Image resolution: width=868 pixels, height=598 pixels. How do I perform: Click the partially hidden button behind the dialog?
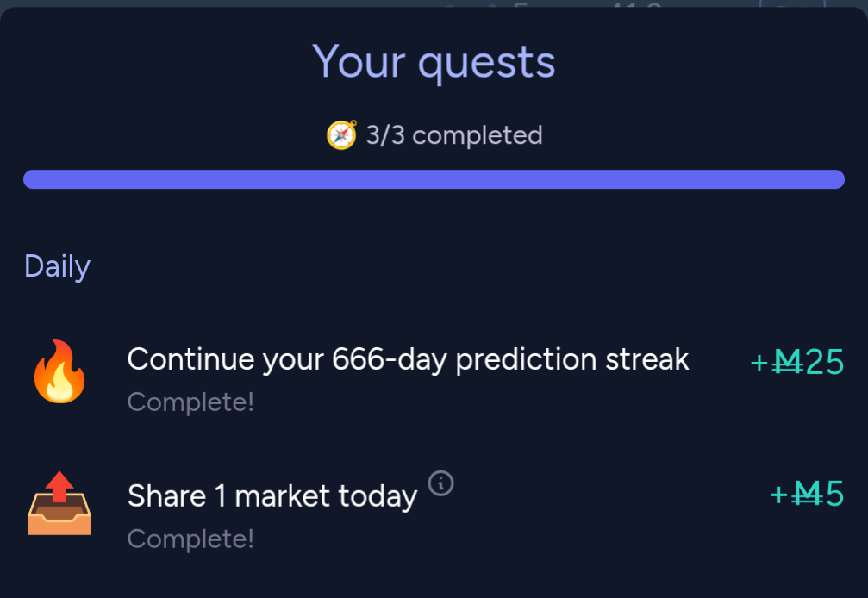pos(793,3)
